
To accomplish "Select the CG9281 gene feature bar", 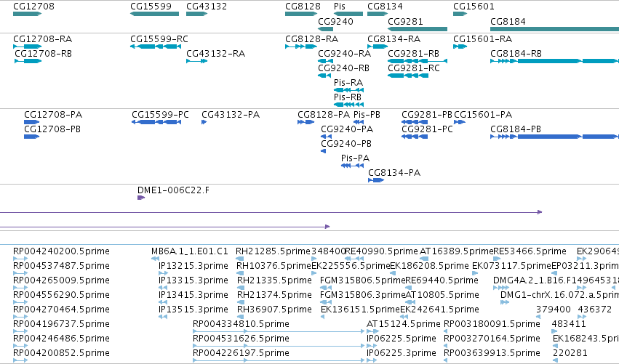I will pos(418,29).
